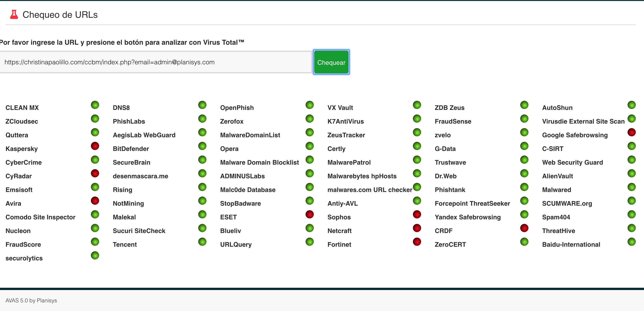Screen dimensions: 644x311
Task: Click the Web Security Guard label
Action: click(x=573, y=163)
